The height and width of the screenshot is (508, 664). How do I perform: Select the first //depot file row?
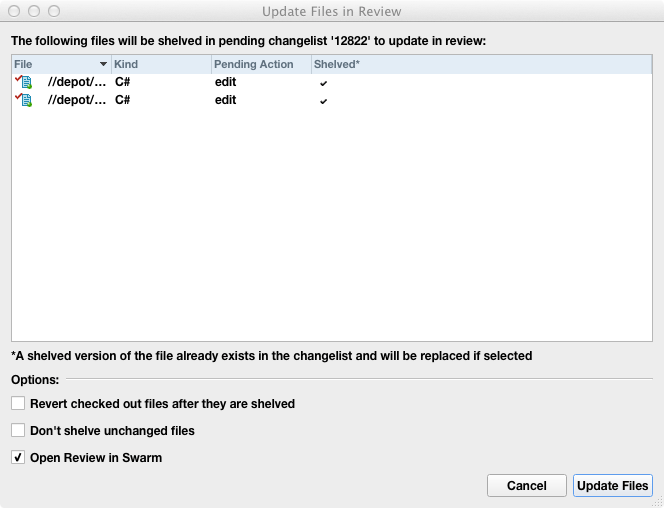click(77, 82)
